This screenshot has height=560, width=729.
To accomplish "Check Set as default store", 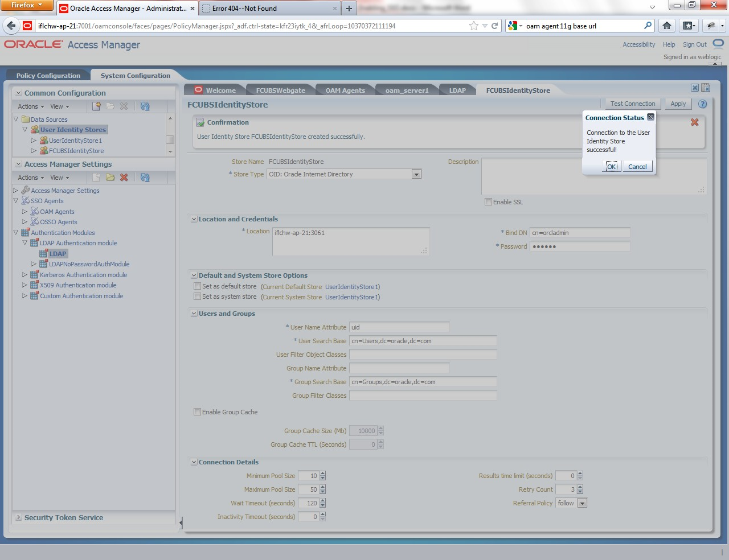I will click(x=197, y=286).
